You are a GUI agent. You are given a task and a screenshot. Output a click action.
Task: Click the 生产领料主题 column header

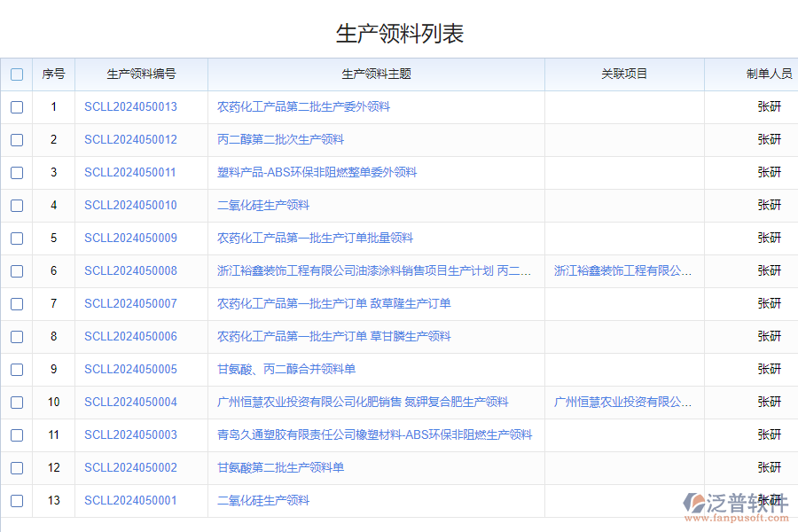pyautogui.click(x=376, y=74)
